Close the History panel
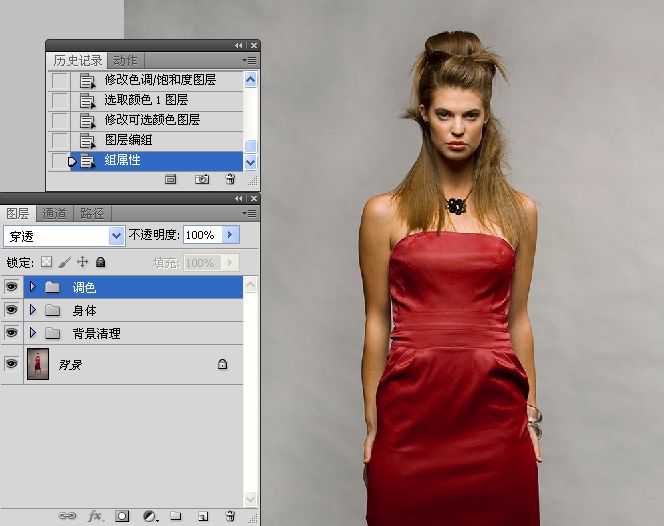 point(254,45)
